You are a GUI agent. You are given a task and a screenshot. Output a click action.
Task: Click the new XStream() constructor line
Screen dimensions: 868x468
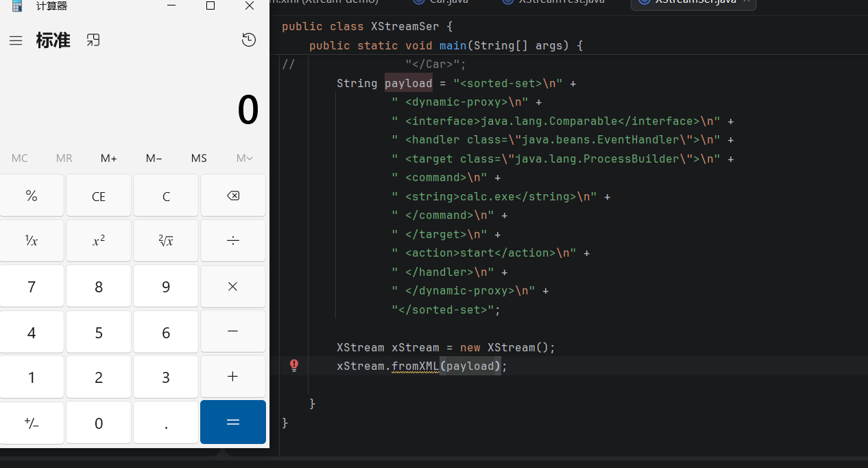tap(446, 347)
